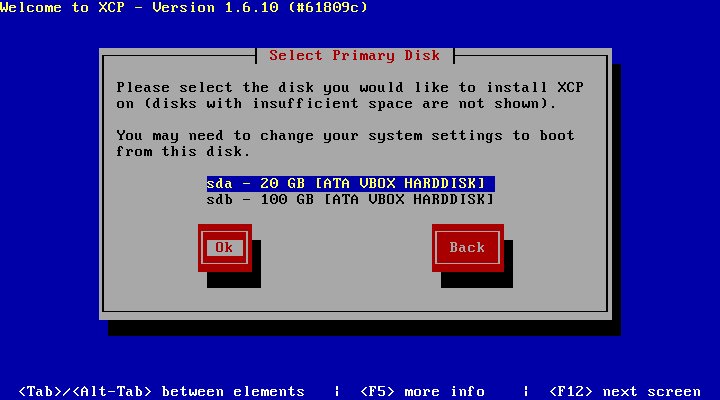Click the Select Primary Disk dialog title

354,56
